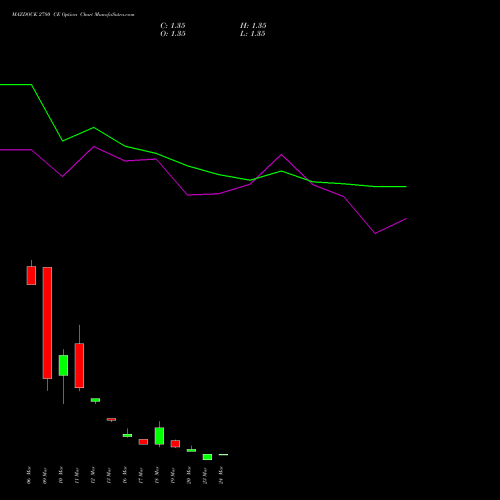The width and height of the screenshot is (500, 500).
Task: Select the red candlestick above '19 Mar'
Action: [x=175, y=444]
